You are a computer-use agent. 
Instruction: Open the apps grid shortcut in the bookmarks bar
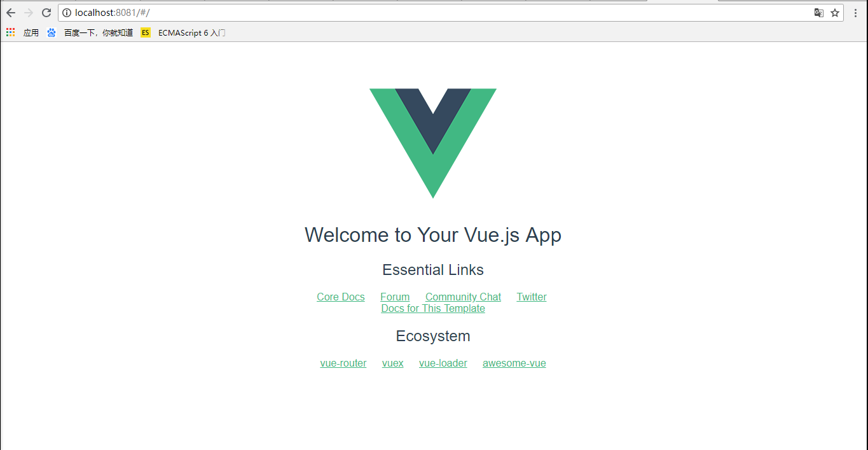tap(22, 32)
